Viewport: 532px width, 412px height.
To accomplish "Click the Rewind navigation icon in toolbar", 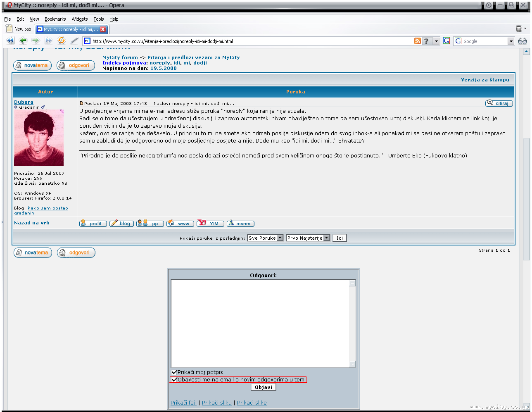I will pos(10,40).
